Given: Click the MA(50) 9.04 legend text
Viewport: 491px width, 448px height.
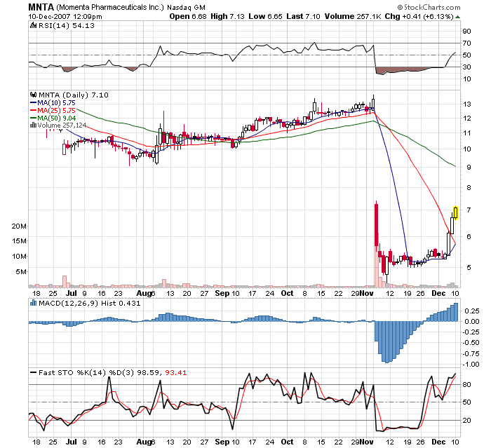Looking at the screenshot, I should [56, 118].
